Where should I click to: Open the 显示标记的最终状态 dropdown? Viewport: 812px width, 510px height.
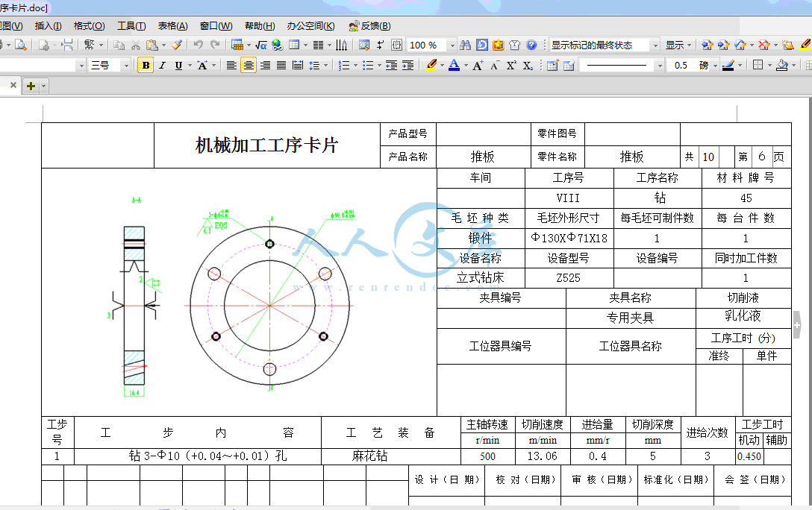(x=655, y=45)
